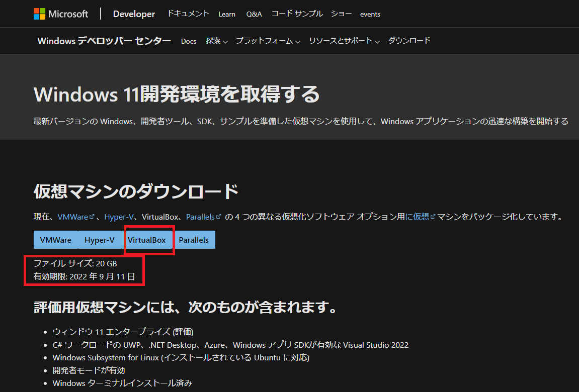Click the ウィンドウ 11 エンタープライズ (評価) list item
Image resolution: width=579 pixels, height=392 pixels.
pos(123,332)
